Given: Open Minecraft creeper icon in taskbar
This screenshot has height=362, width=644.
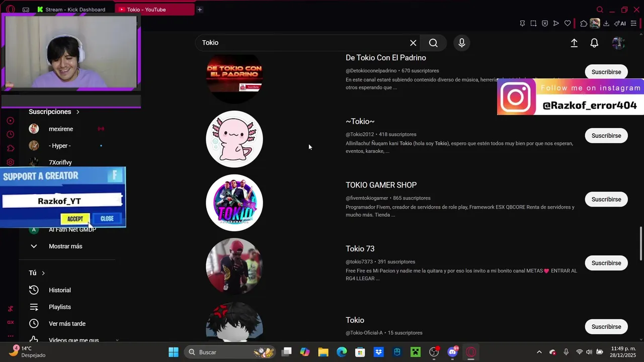Looking at the screenshot, I should tap(416, 352).
